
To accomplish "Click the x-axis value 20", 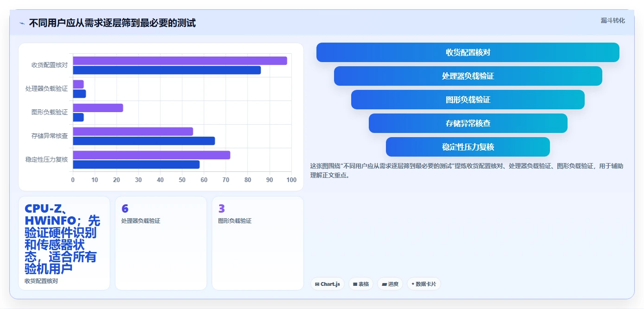I will (116, 180).
